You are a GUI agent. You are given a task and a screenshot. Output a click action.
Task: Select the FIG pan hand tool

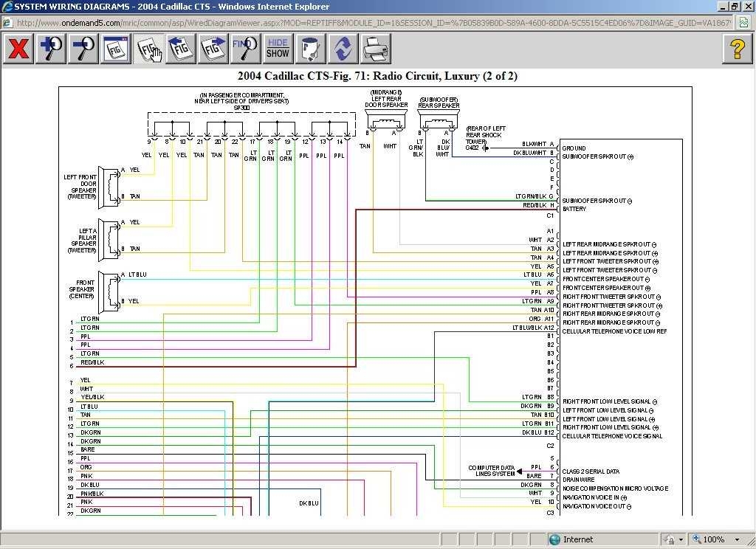point(148,49)
